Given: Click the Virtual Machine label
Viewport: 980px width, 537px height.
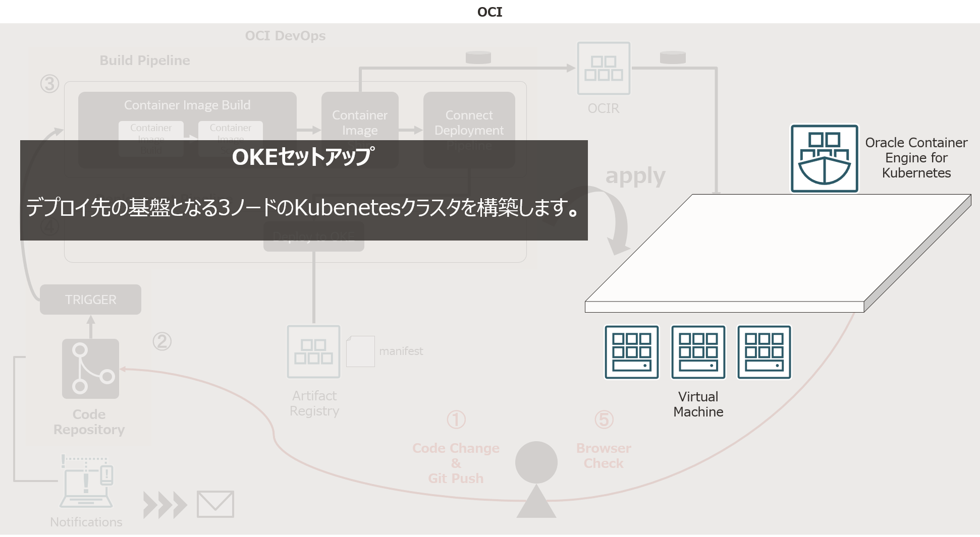Looking at the screenshot, I should [698, 404].
